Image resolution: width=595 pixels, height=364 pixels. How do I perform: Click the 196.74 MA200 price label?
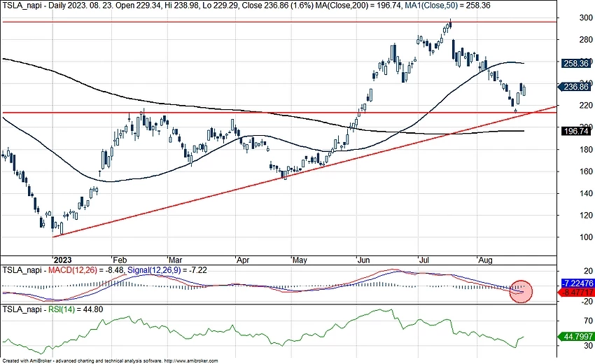pos(576,132)
